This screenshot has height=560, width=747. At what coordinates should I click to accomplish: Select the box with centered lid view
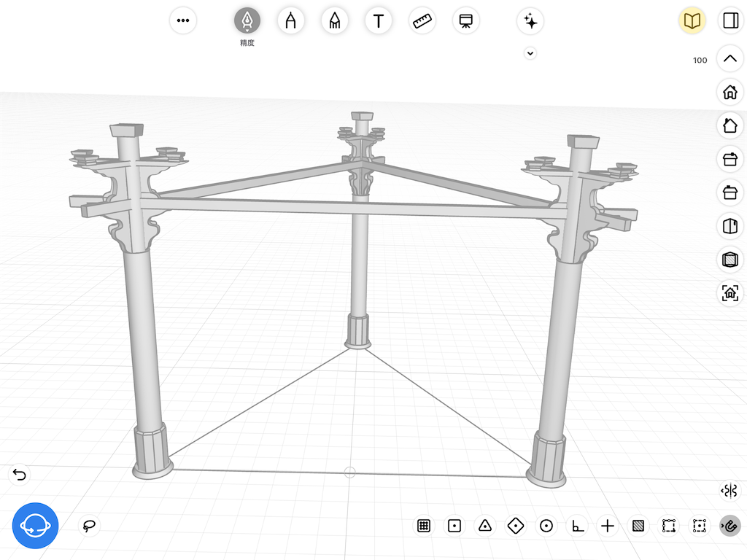[x=729, y=192]
